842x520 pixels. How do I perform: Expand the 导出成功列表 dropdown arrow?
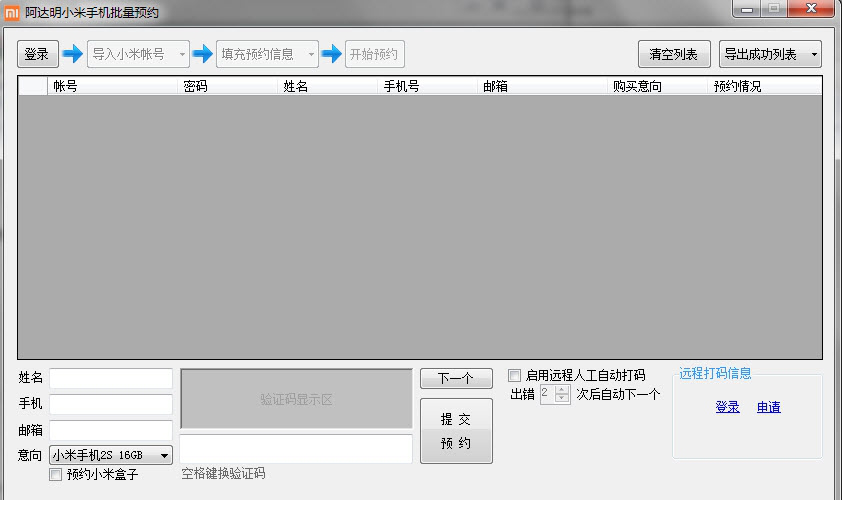pos(814,54)
